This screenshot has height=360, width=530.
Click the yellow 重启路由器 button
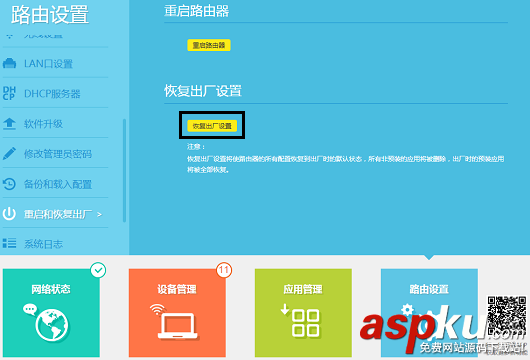(209, 45)
